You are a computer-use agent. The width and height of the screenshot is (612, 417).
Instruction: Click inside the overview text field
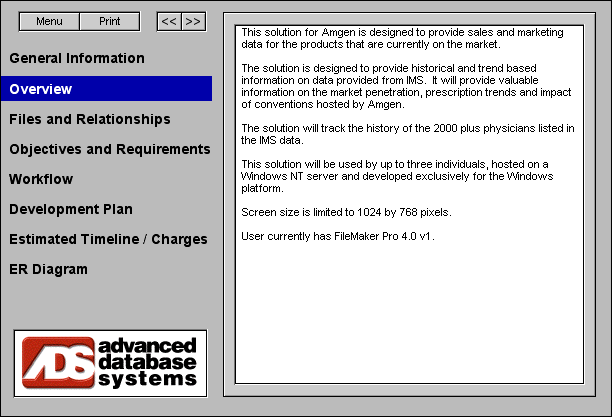point(409,205)
